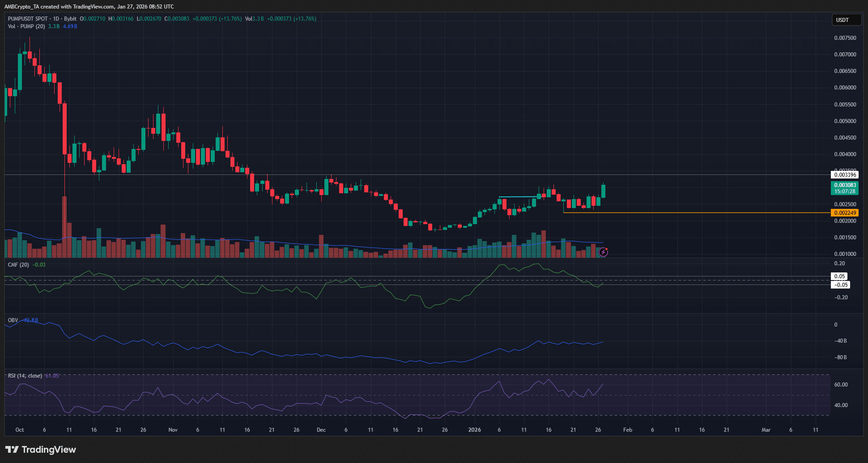Viewport: 868px width, 463px height.
Task: Click the Nov label on time axis
Action: tap(173, 430)
